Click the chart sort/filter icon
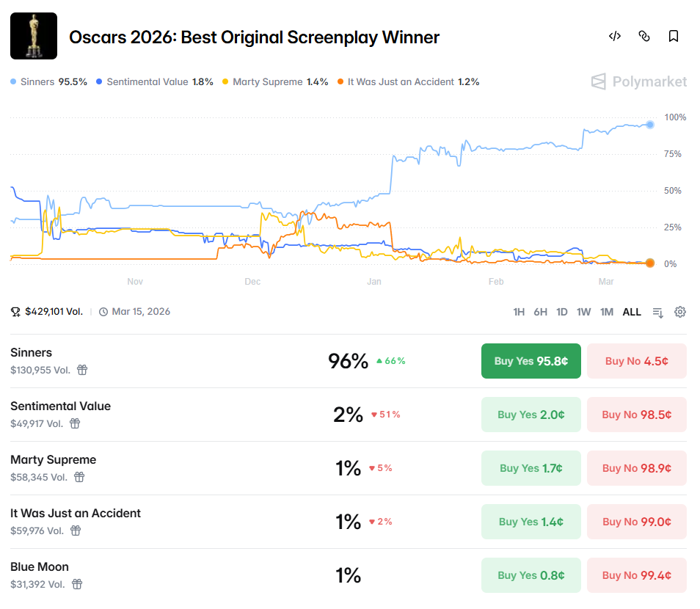 point(658,312)
